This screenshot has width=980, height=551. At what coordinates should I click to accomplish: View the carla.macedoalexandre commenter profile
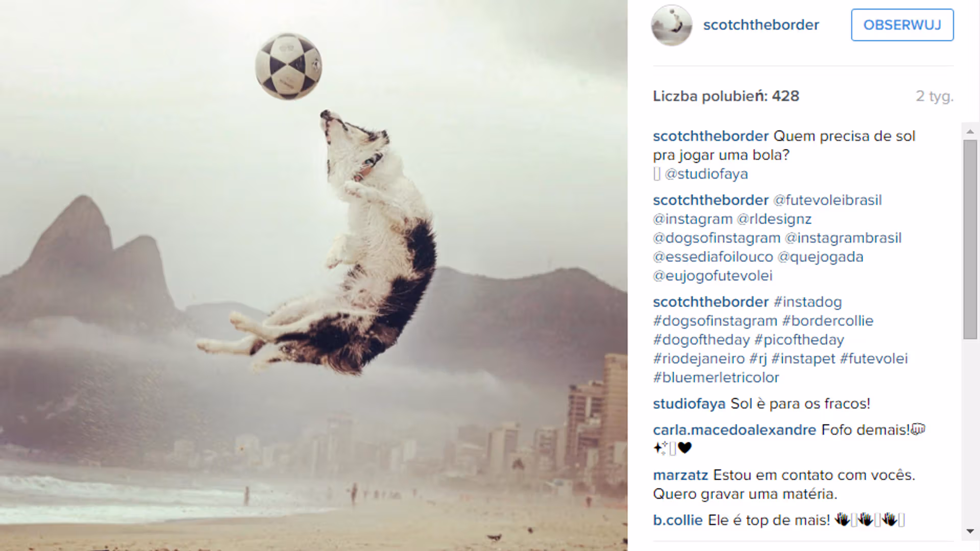pyautogui.click(x=734, y=430)
